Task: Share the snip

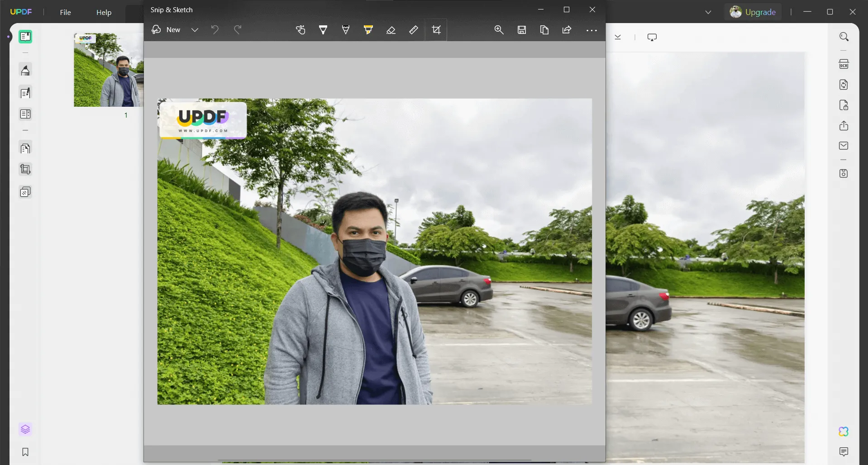Action: coord(567,30)
